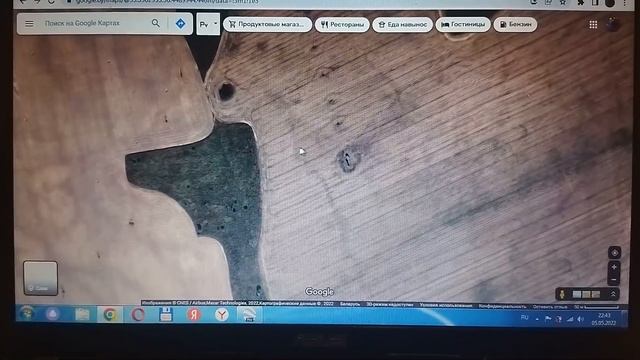Screen dimensions: 640x360
Task: Open Opera browser on the taskbar
Action: point(138,315)
